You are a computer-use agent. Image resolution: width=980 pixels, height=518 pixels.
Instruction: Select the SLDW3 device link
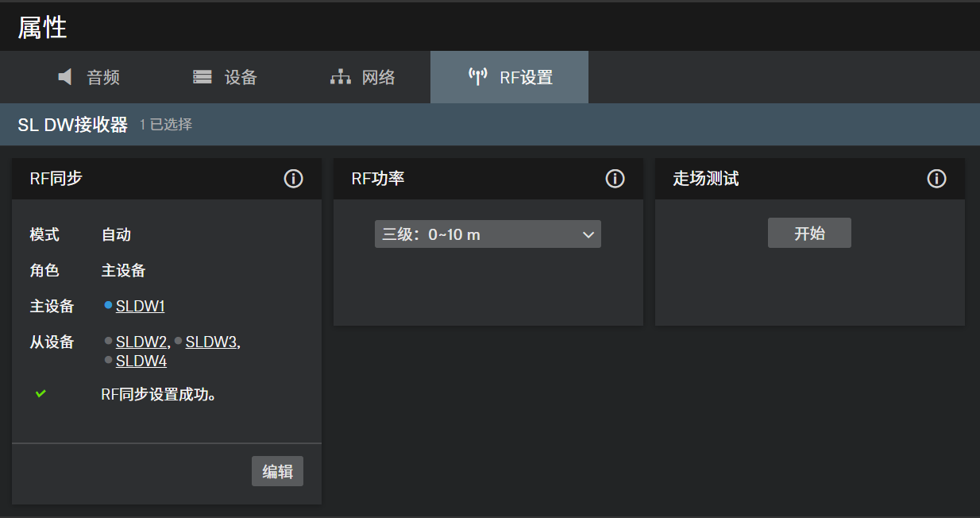tap(210, 342)
